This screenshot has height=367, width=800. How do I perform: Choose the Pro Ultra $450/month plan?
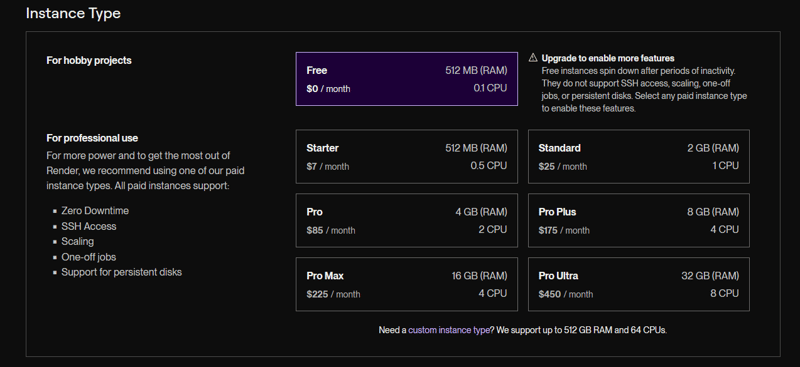click(639, 284)
